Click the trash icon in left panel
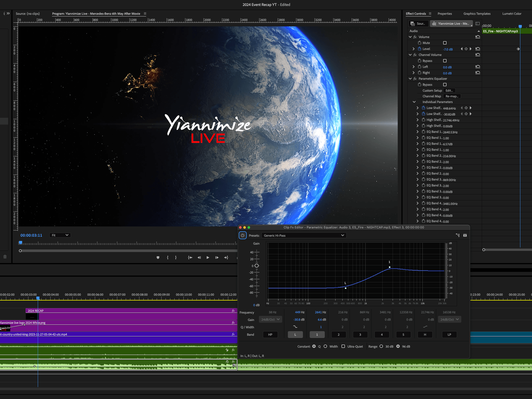Viewport: 532px width, 399px height. [x=5, y=257]
